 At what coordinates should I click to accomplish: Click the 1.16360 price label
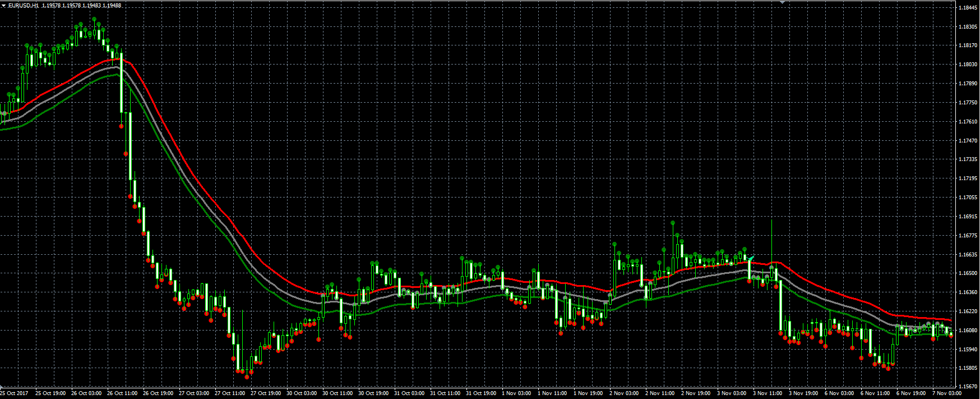click(968, 292)
